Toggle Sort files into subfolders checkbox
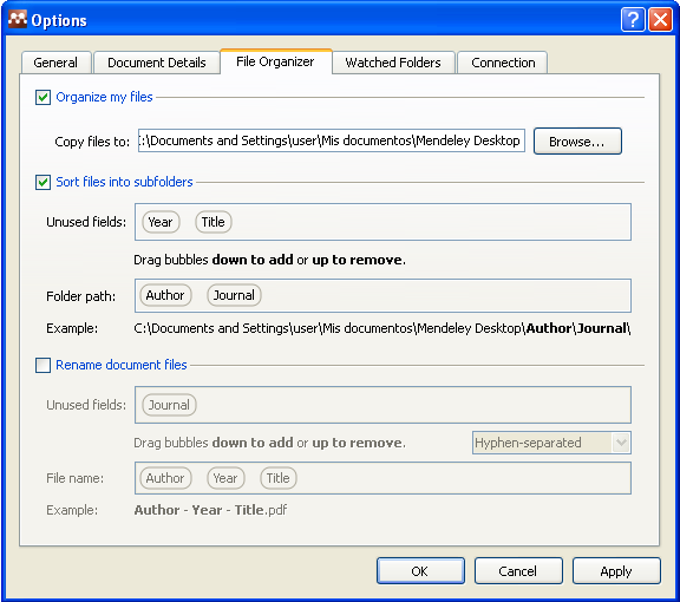680x602 pixels. click(x=43, y=182)
